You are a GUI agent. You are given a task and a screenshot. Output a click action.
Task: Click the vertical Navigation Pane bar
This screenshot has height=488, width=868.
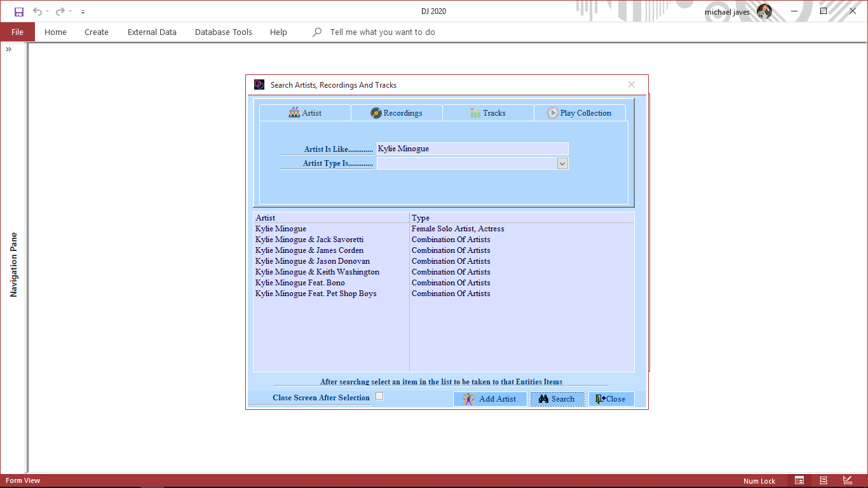(x=13, y=265)
